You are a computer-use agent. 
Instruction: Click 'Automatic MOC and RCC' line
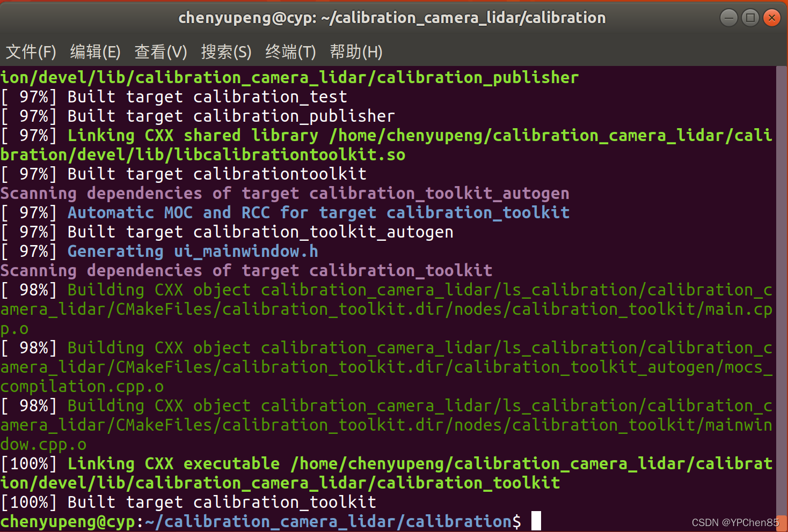(x=285, y=213)
